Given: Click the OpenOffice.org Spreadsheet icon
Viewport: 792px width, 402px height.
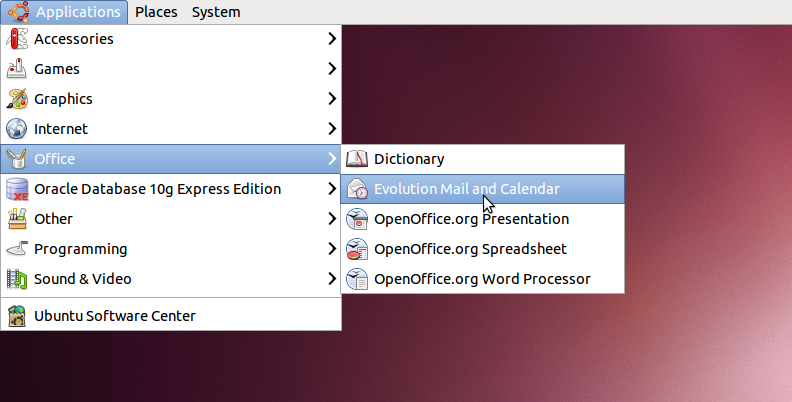Looking at the screenshot, I should coord(357,249).
